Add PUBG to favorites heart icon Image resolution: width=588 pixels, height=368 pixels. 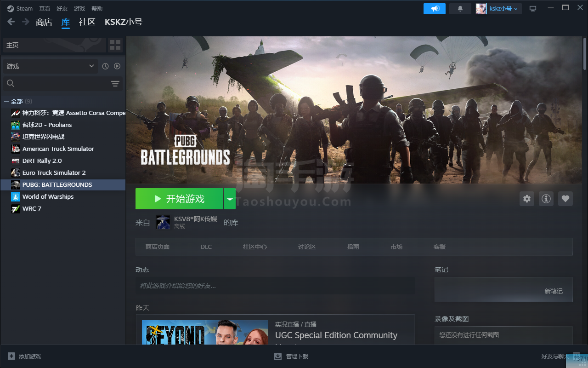pos(565,199)
